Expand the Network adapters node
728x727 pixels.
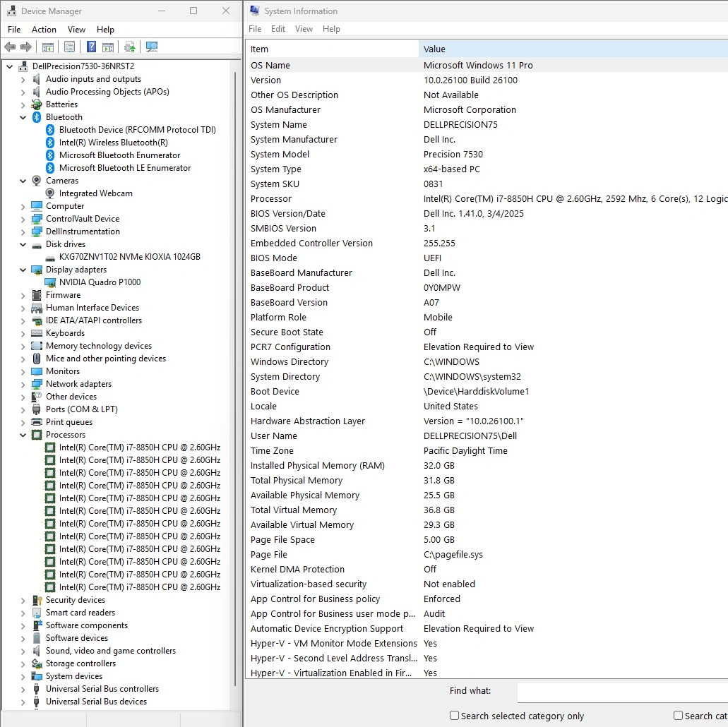23,384
